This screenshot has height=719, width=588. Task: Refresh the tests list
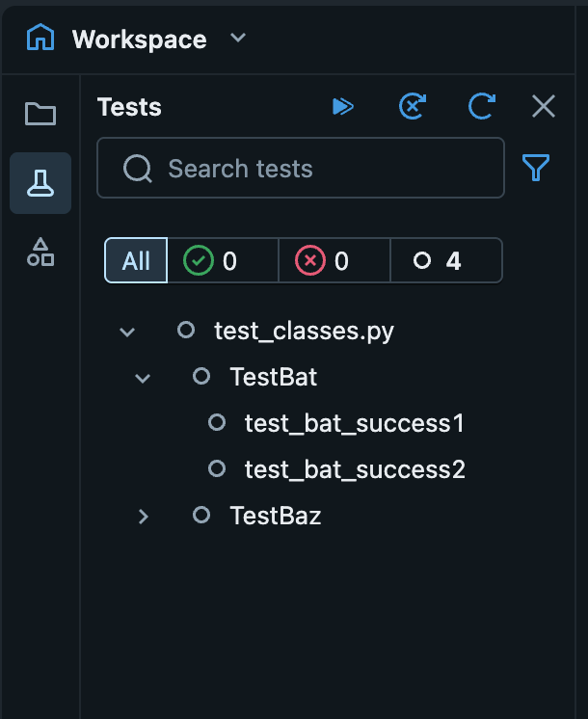point(481,107)
